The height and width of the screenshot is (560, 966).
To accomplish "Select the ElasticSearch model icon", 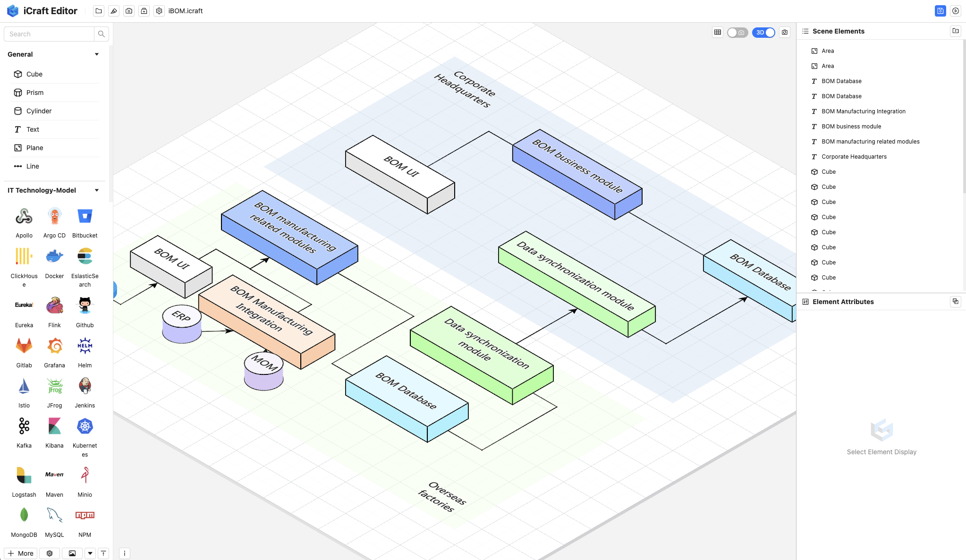I will (85, 257).
